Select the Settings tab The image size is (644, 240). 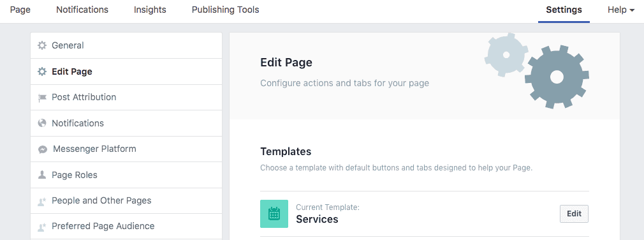[x=564, y=10]
